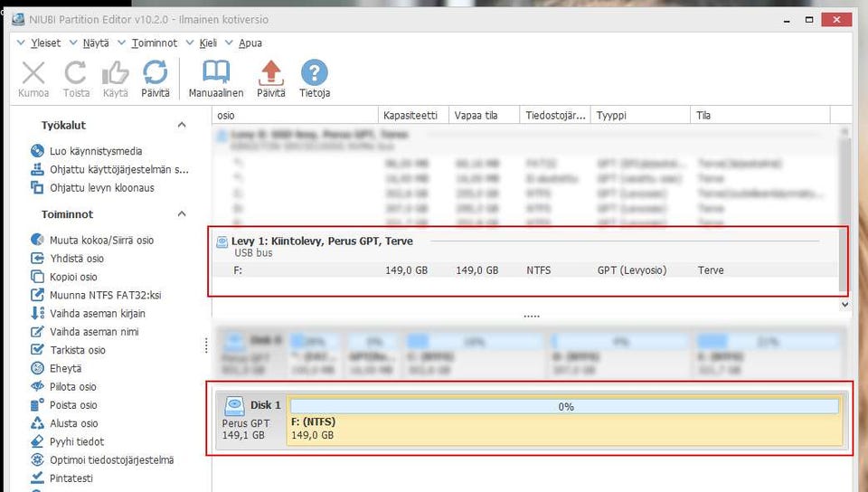Click the Muunna NTFS FAT32:ksi icon
868x492 pixels.
click(x=37, y=295)
